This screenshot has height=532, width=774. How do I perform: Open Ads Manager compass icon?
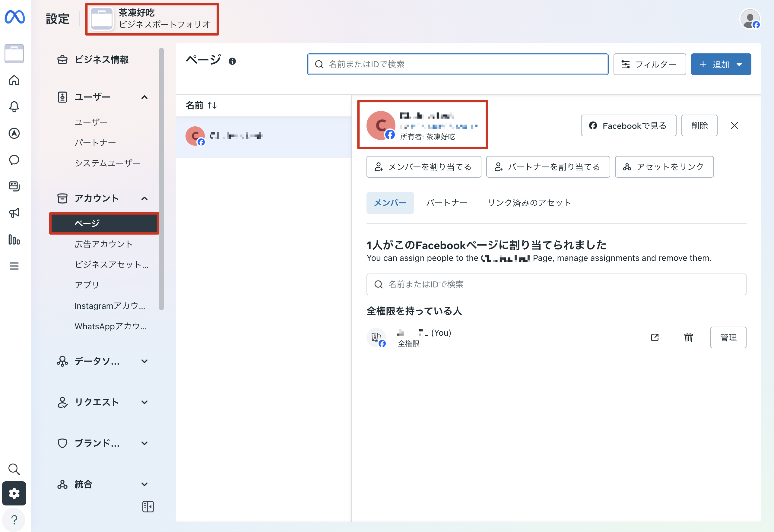pyautogui.click(x=14, y=133)
